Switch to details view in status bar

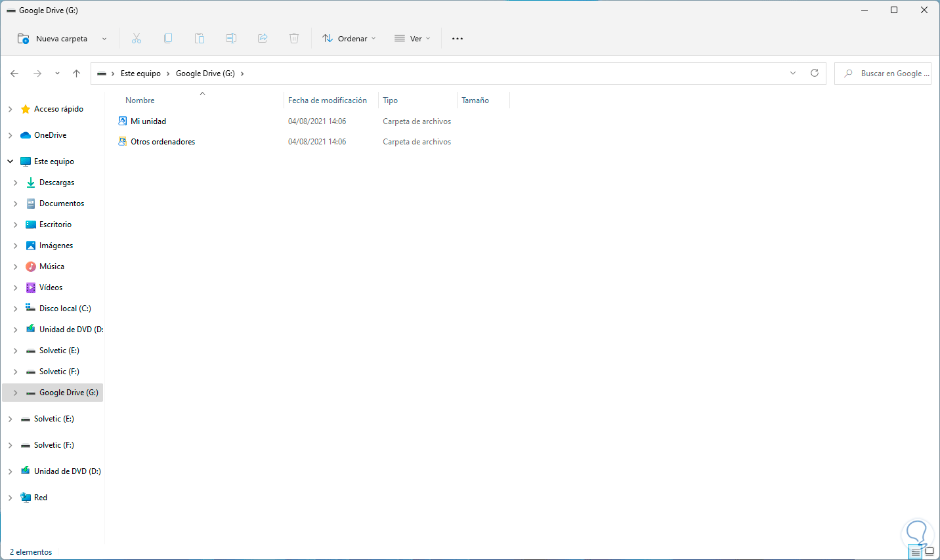[x=916, y=552]
